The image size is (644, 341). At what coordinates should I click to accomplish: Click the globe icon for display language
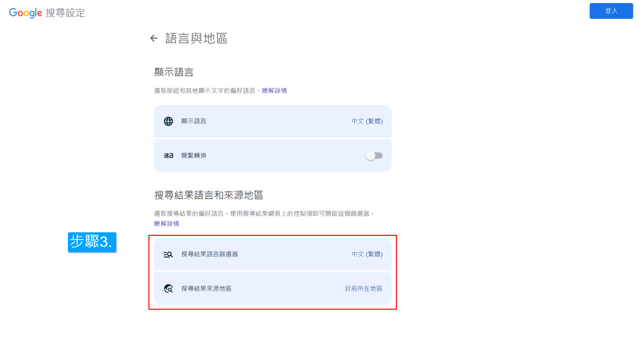pyautogui.click(x=168, y=121)
